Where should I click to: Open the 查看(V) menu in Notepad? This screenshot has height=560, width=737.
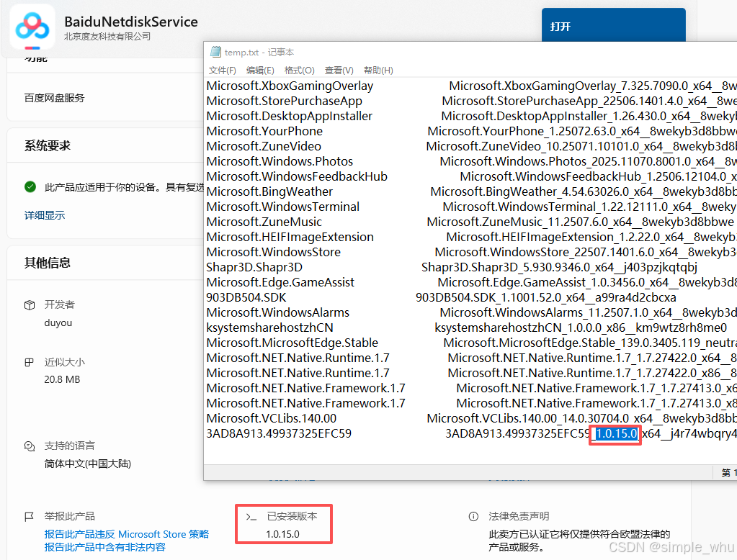[x=339, y=71]
